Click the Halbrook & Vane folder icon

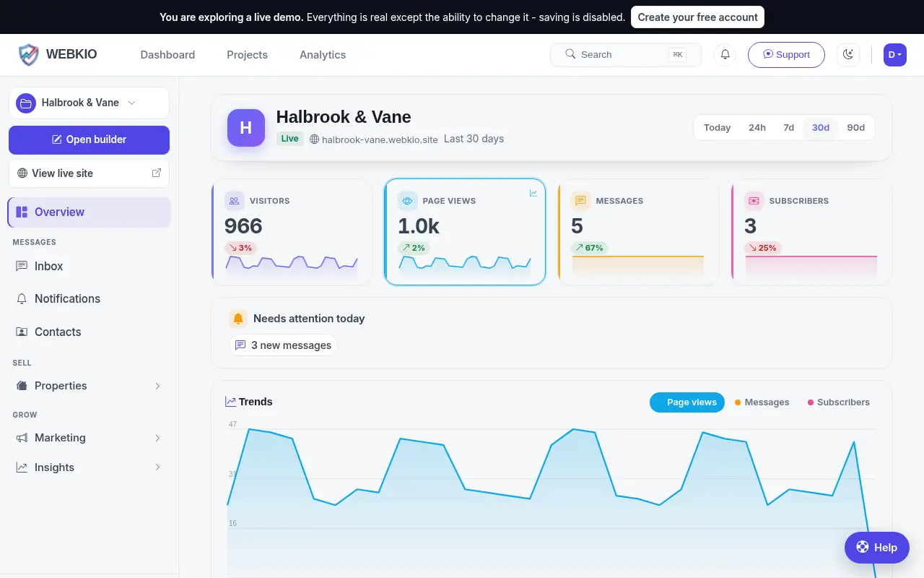26,103
